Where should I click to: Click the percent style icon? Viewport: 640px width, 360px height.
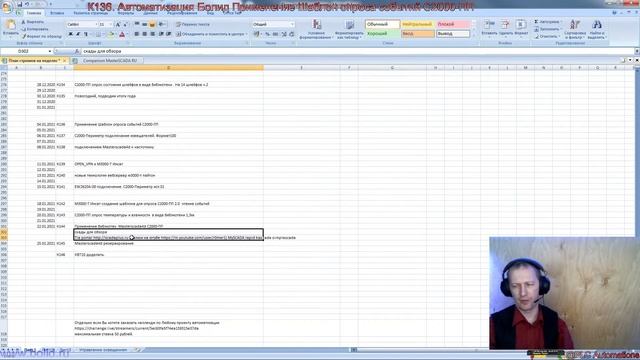click(x=267, y=34)
